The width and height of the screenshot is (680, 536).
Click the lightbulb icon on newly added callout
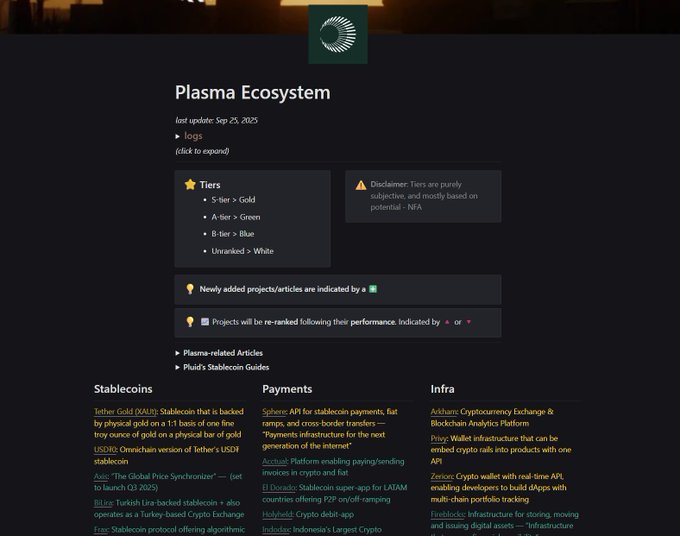pyautogui.click(x=190, y=289)
